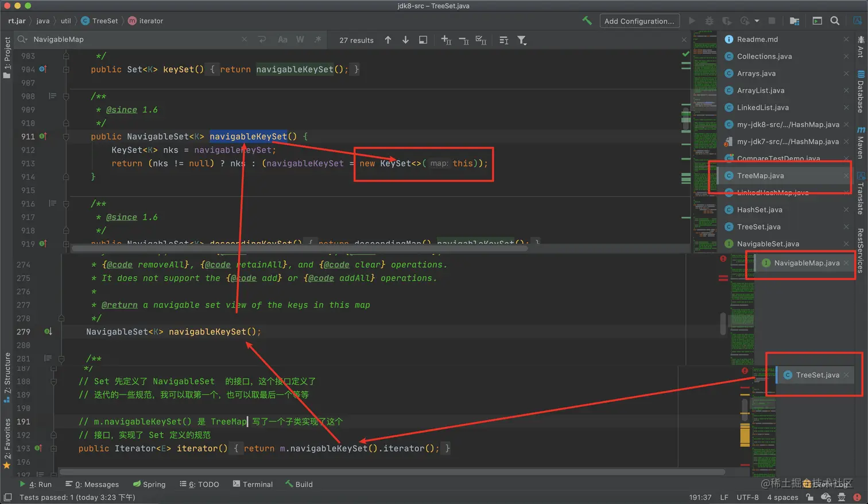Open the Terminal tool window
This screenshot has width=868, height=504.
tap(253, 484)
